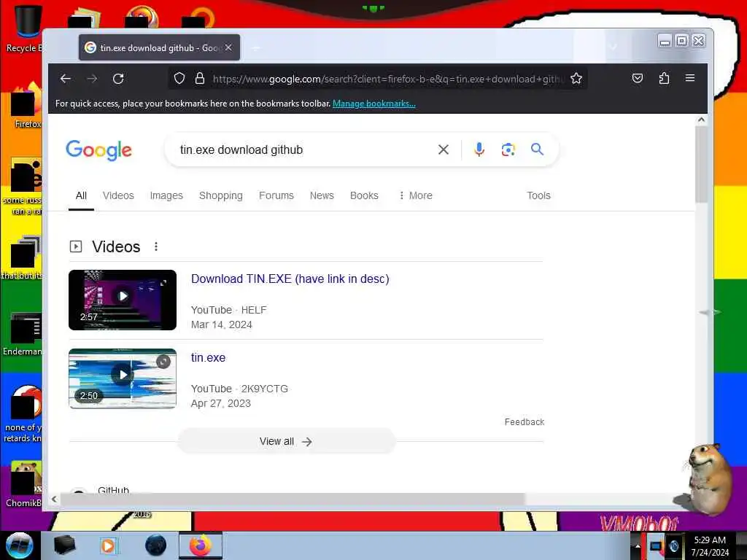Open Download TIN.EXE video link
Image resolution: width=747 pixels, height=560 pixels.
click(x=290, y=279)
